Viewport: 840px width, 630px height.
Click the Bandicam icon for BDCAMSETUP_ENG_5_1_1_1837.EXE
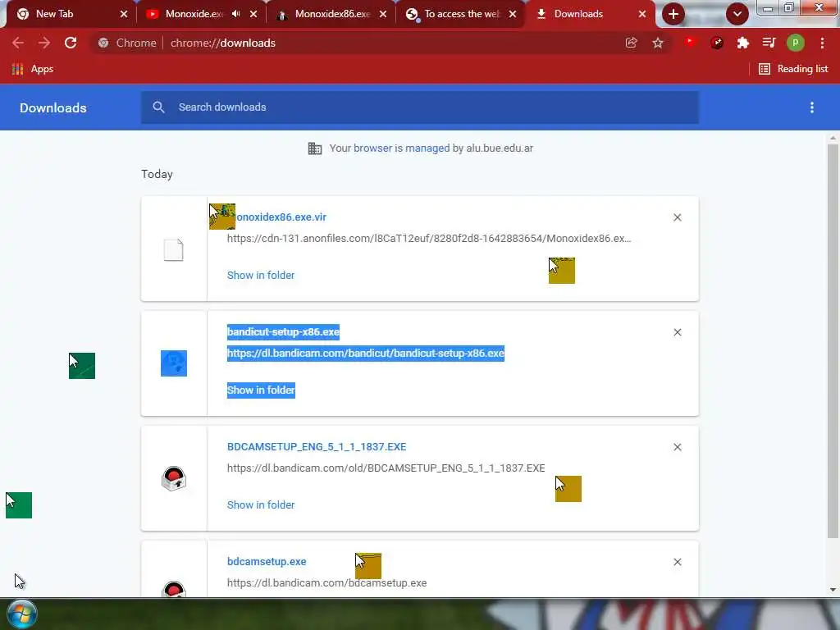point(174,478)
